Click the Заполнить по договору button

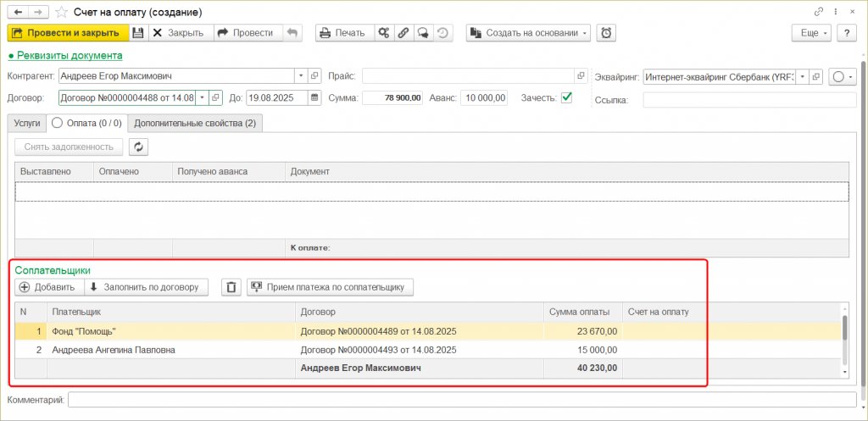point(148,287)
